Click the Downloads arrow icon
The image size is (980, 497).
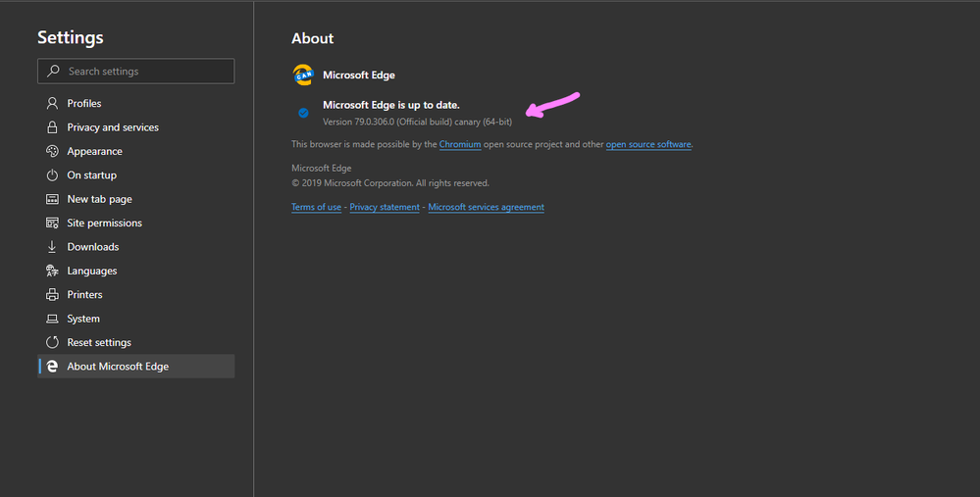pyautogui.click(x=52, y=247)
